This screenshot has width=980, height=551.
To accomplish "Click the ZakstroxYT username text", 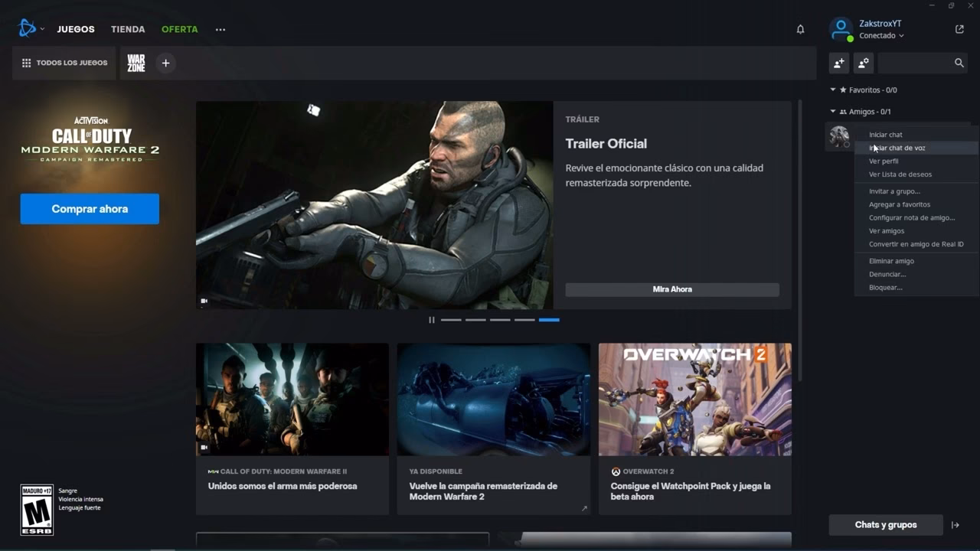I will 880,24.
